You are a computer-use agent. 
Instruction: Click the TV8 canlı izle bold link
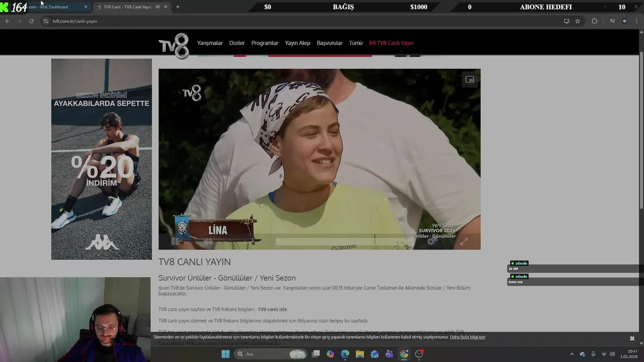272,309
